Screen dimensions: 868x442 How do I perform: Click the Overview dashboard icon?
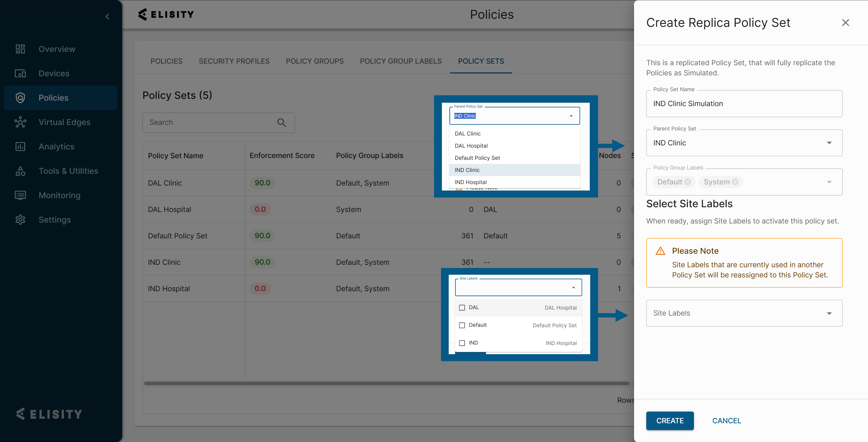click(x=20, y=49)
